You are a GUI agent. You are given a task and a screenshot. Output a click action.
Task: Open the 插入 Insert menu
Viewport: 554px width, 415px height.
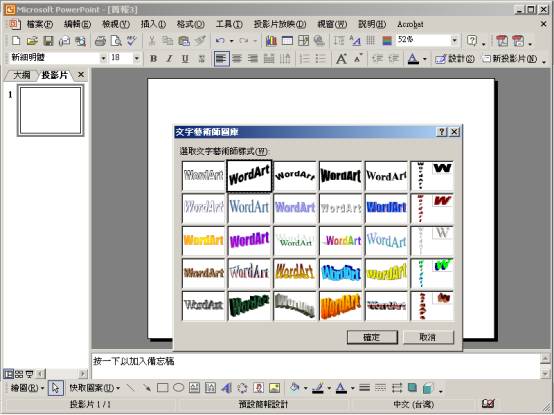coord(153,24)
